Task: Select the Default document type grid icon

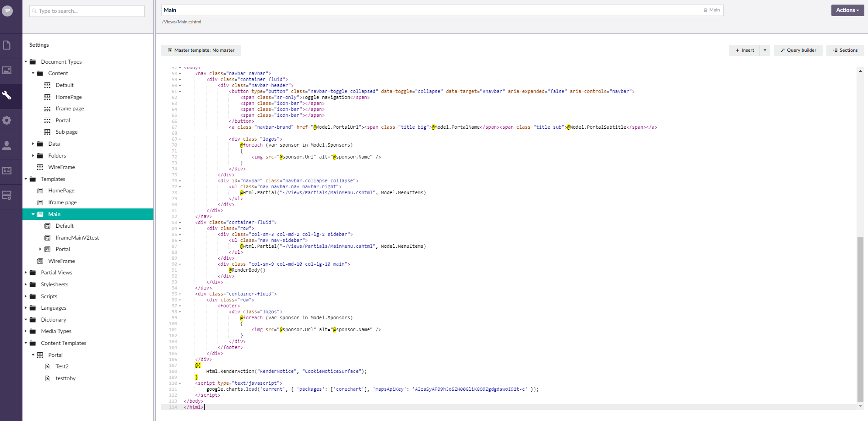Action: point(47,85)
